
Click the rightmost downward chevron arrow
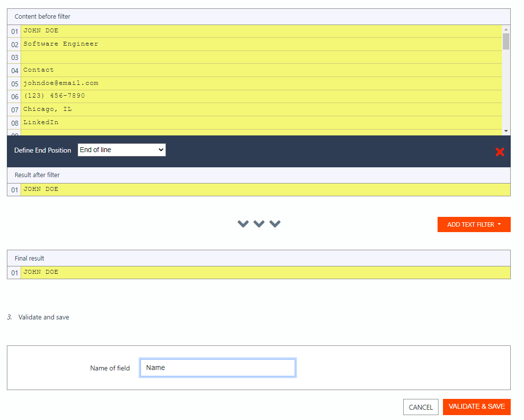point(275,224)
